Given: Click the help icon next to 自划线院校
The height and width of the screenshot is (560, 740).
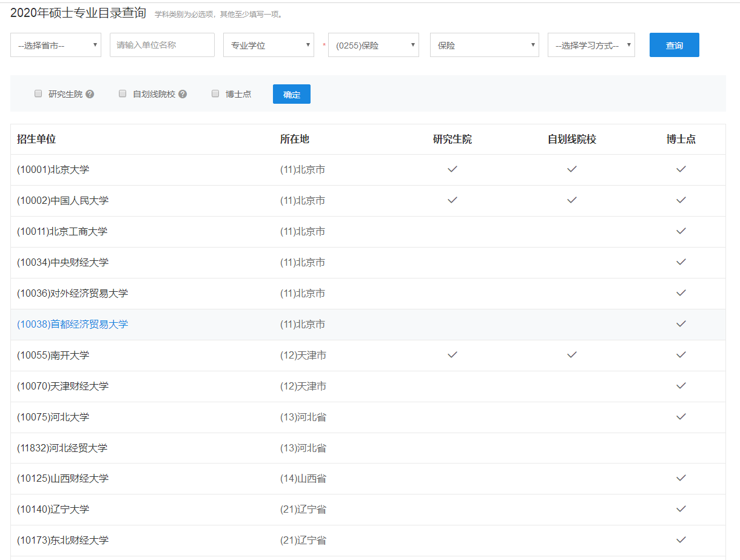Looking at the screenshot, I should click(183, 94).
